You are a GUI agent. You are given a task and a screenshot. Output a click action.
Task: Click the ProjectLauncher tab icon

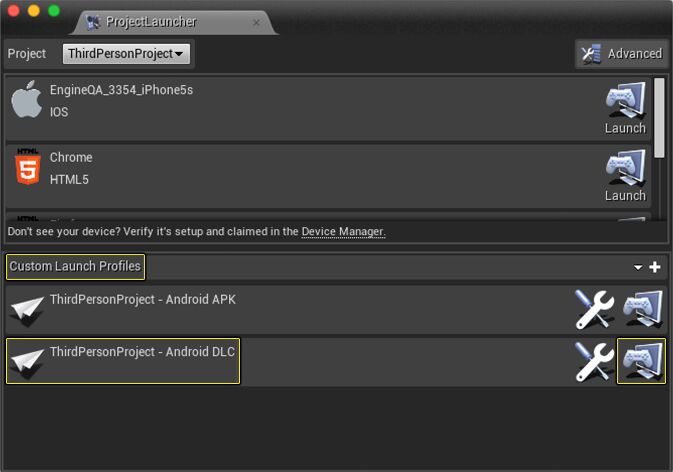click(93, 22)
